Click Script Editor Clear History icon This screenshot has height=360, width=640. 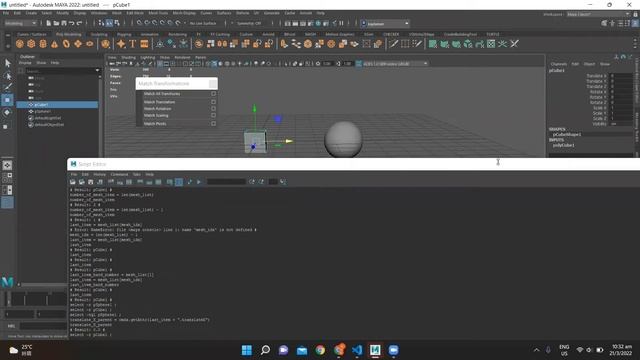point(111,182)
